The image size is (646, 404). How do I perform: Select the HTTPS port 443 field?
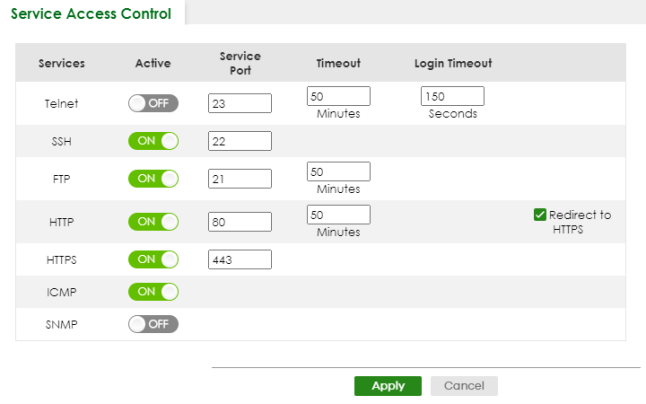[240, 259]
